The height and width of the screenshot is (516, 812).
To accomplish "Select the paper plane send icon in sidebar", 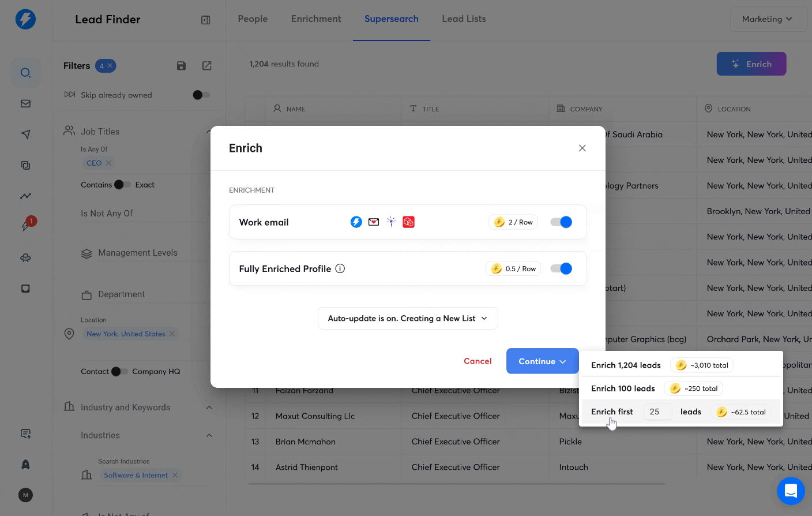I will coord(25,134).
